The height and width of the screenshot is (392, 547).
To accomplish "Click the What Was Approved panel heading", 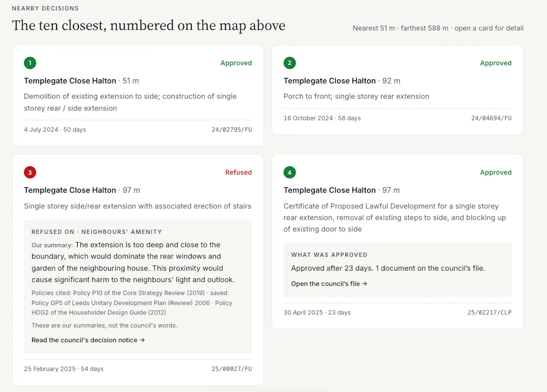I will (329, 255).
